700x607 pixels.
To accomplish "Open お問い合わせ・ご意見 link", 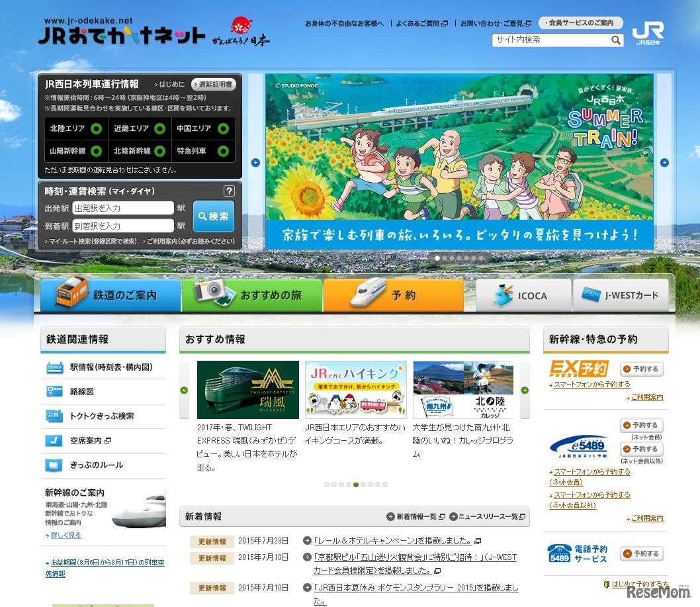I will coord(496,23).
